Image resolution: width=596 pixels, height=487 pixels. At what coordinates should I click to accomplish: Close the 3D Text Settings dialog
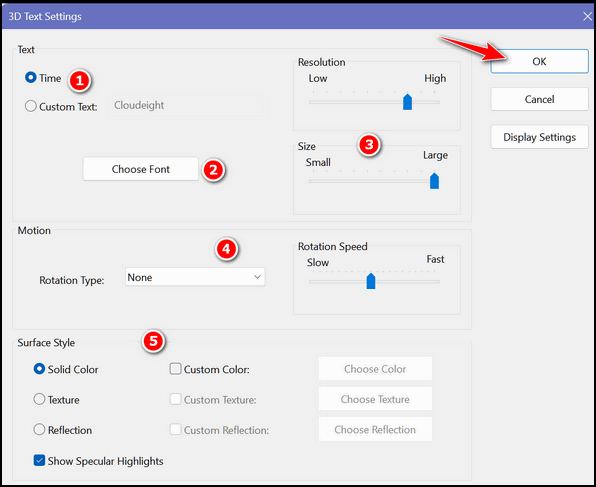(x=587, y=16)
